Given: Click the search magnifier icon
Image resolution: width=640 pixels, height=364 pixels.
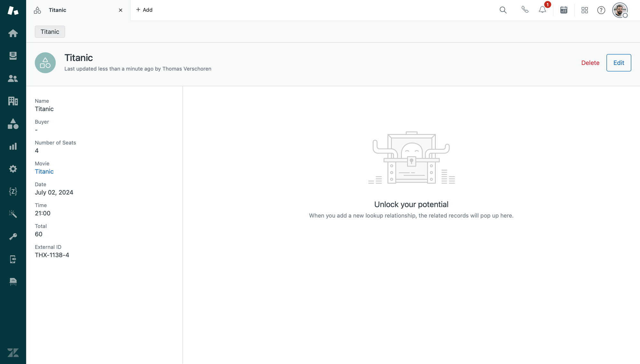Looking at the screenshot, I should click(x=503, y=10).
